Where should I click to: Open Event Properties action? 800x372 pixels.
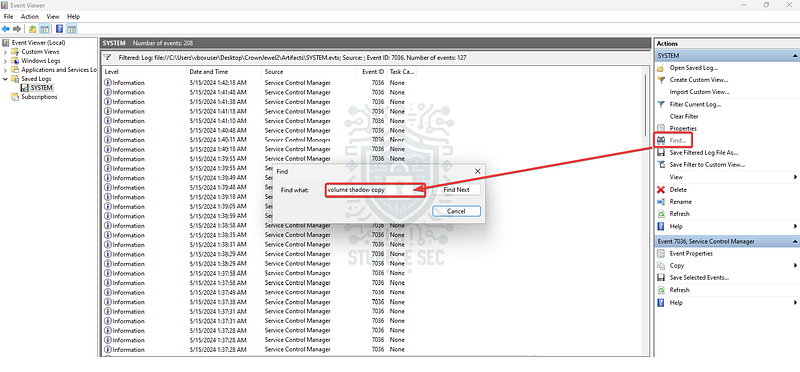[x=691, y=254]
